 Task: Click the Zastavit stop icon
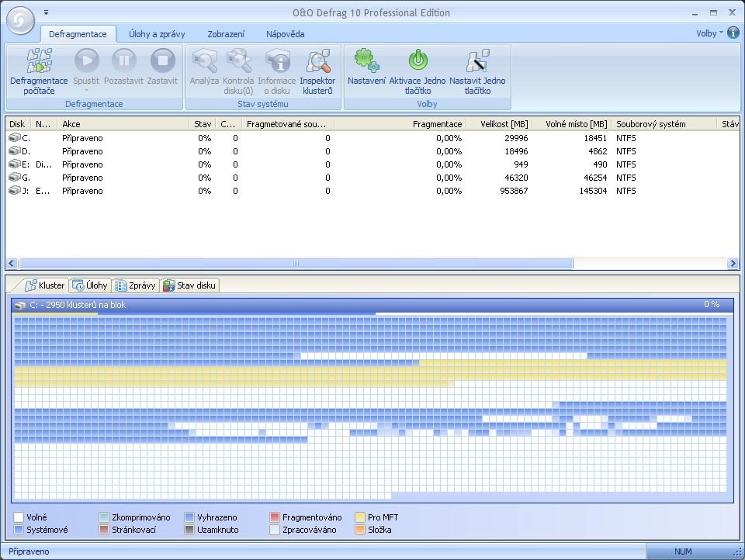162,60
